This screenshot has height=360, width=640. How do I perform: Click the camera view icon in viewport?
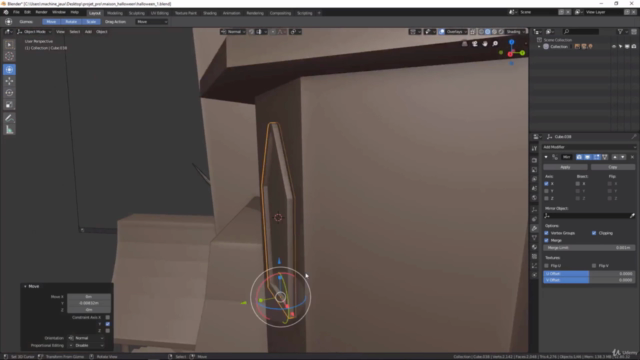475,44
